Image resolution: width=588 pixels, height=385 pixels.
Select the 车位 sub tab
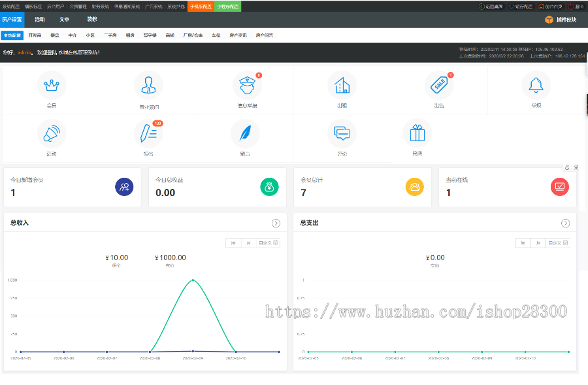pos(216,35)
